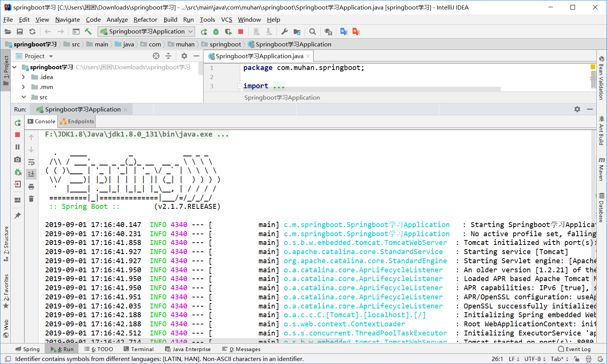Toggle the 2: Favorites tool window
607x364 pixels.
[6, 291]
